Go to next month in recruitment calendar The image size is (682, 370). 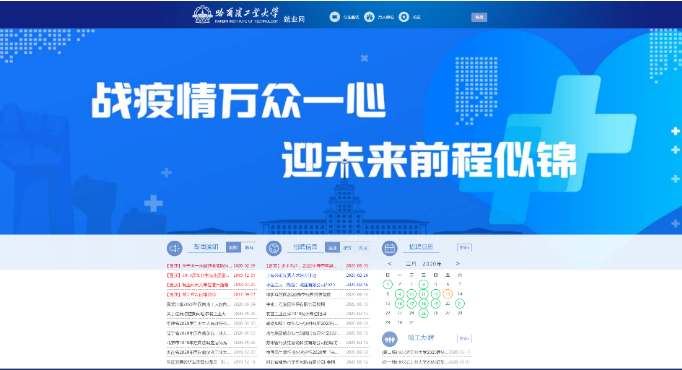click(458, 263)
